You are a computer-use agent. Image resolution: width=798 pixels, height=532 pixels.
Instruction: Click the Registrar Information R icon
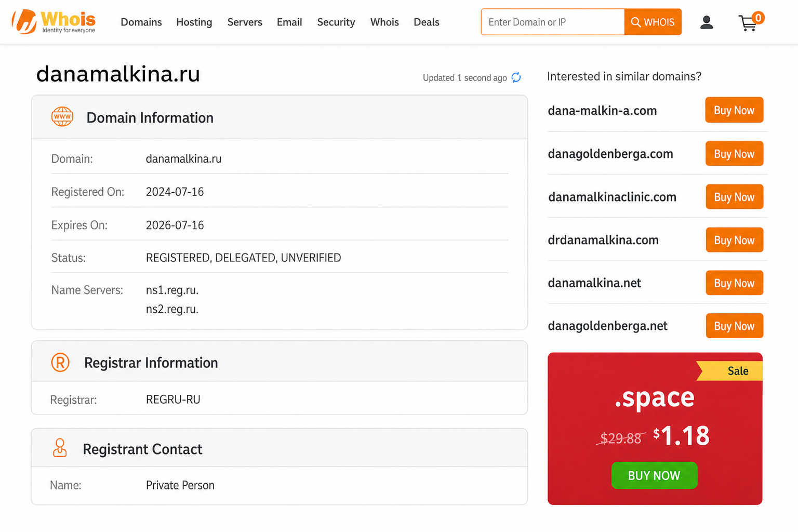click(x=60, y=362)
